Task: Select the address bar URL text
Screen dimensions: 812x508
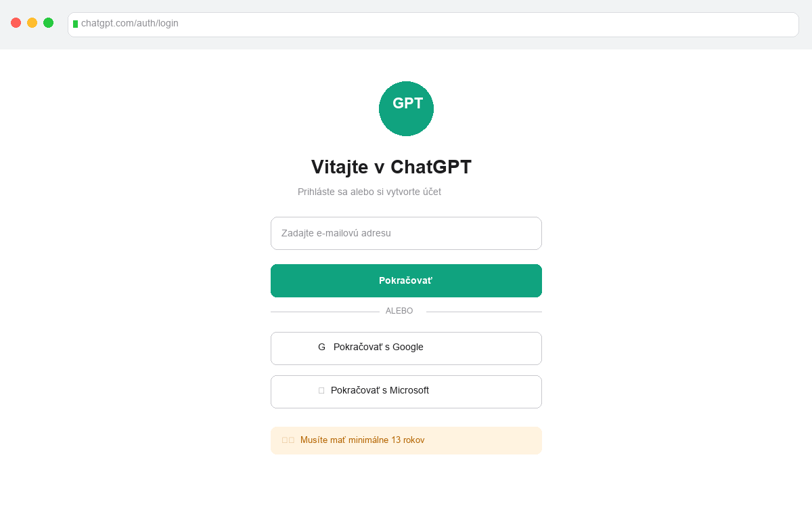Action: [x=129, y=24]
